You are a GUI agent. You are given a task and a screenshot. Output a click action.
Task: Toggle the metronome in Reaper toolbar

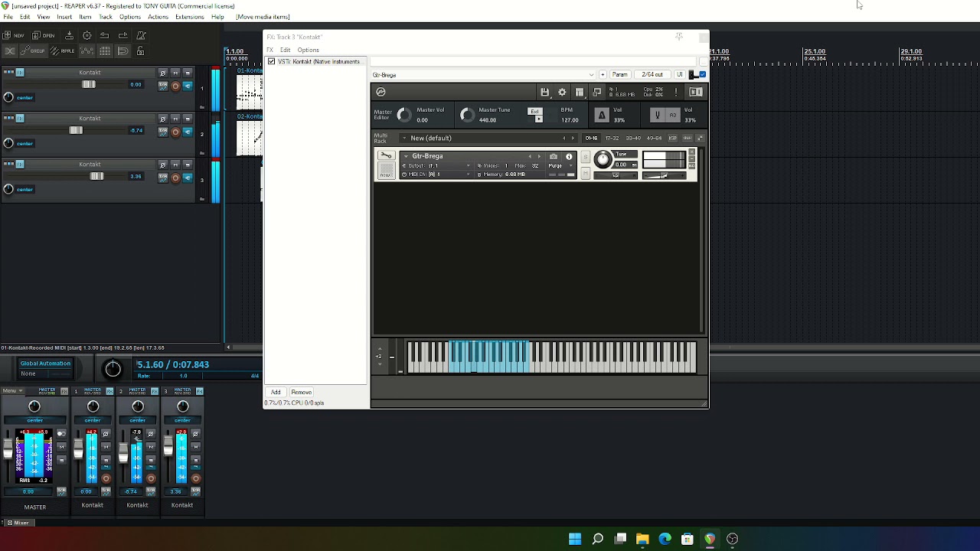(141, 35)
